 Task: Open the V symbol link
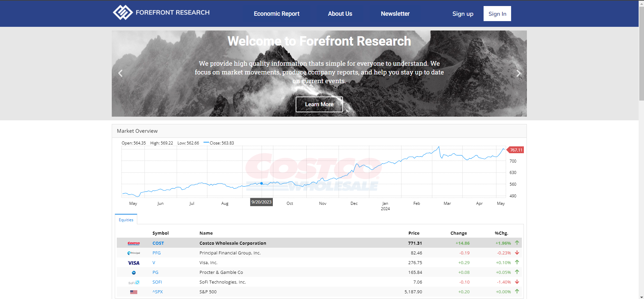154,263
